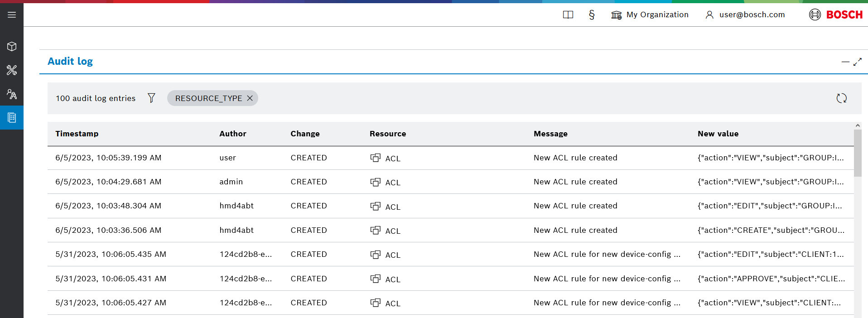This screenshot has width=868, height=318.
Task: Open the user management sidebar icon
Action: [12, 94]
